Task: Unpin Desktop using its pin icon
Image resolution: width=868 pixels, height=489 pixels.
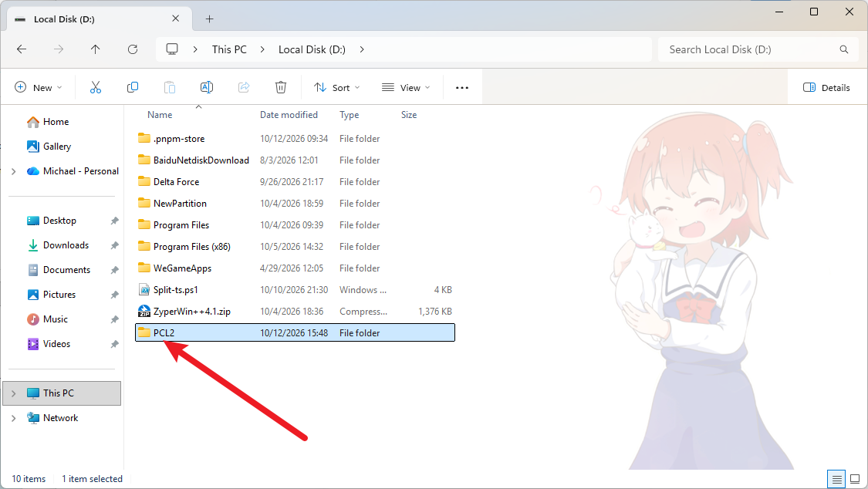Action: point(114,221)
